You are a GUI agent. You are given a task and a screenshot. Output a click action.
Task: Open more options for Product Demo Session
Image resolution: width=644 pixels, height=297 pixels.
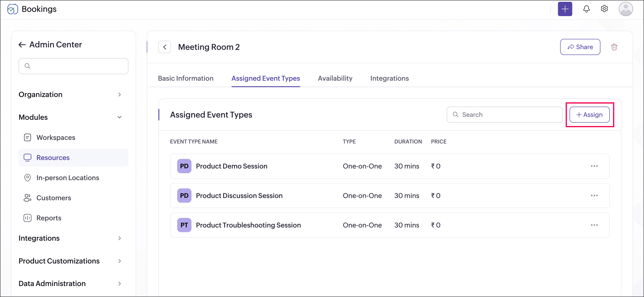[594, 166]
